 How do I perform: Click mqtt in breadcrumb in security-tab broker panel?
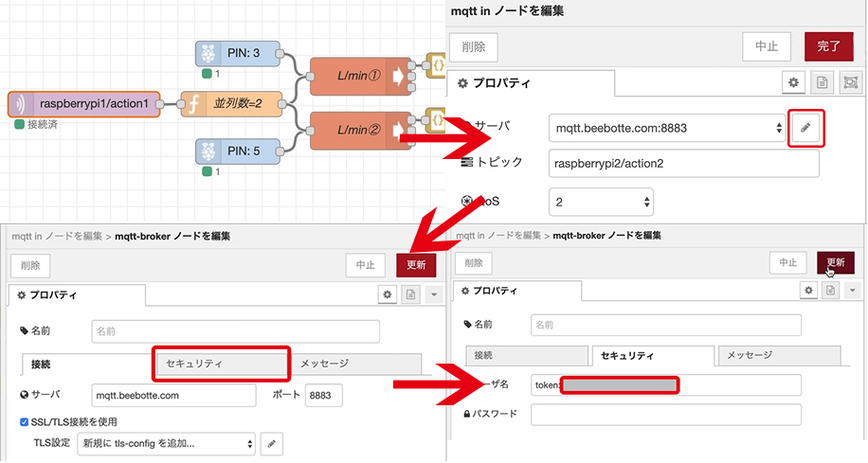498,236
